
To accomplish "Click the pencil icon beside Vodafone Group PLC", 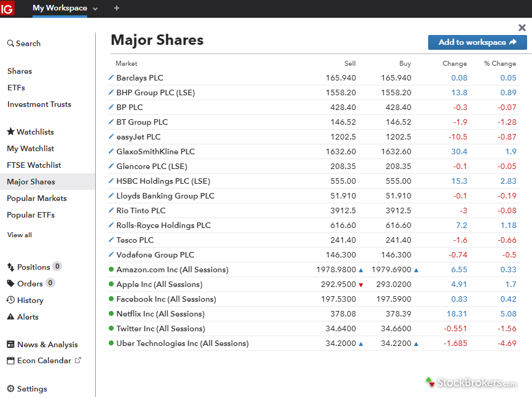I will (x=111, y=254).
